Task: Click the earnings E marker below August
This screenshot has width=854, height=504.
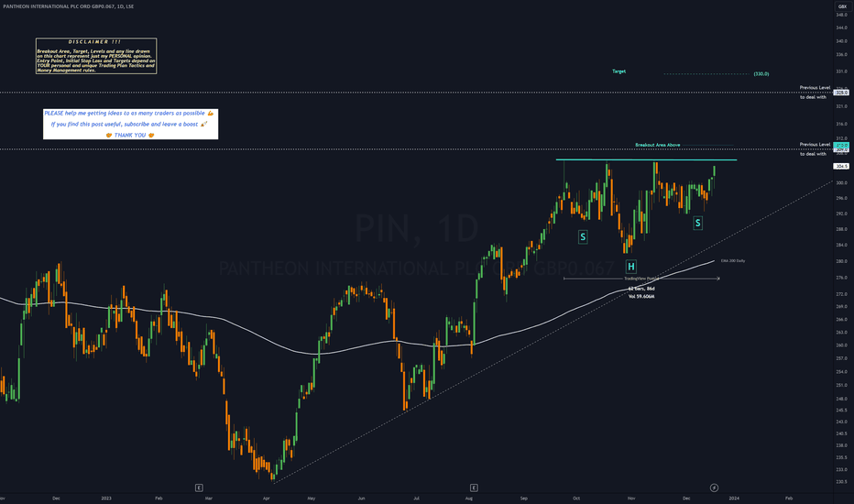Action: point(474,488)
